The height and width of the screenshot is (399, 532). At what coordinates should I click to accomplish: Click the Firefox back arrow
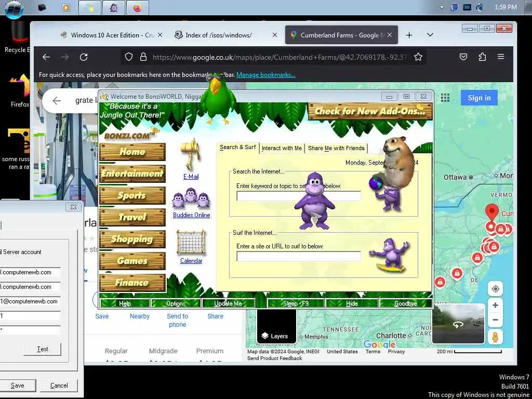(x=46, y=57)
